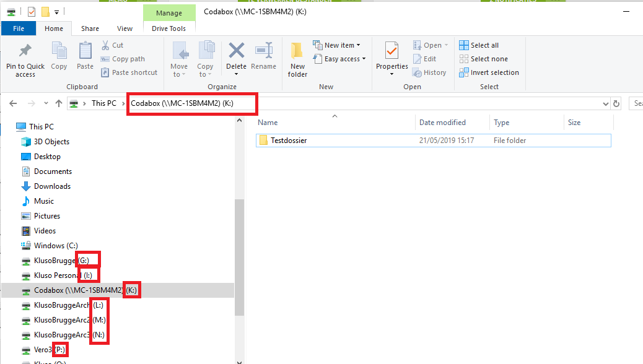Click Invert selection in the ribbon
This screenshot has height=364, width=643.
pyautogui.click(x=489, y=72)
